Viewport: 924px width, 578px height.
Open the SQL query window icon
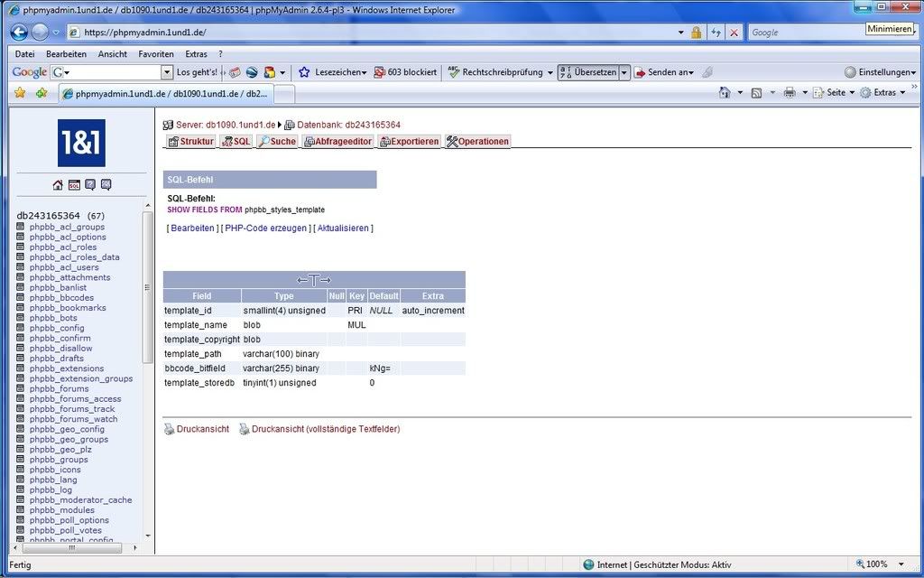pyautogui.click(x=74, y=185)
